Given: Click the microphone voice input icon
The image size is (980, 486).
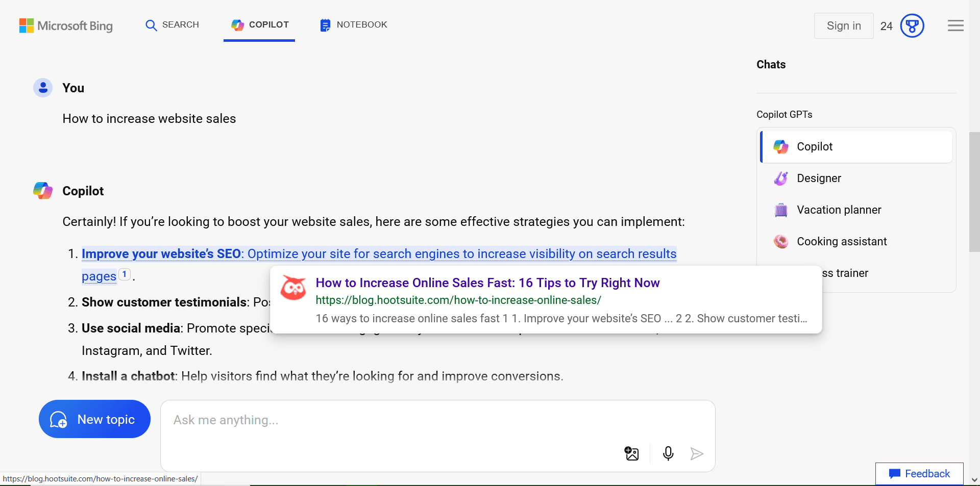Looking at the screenshot, I should (x=668, y=453).
